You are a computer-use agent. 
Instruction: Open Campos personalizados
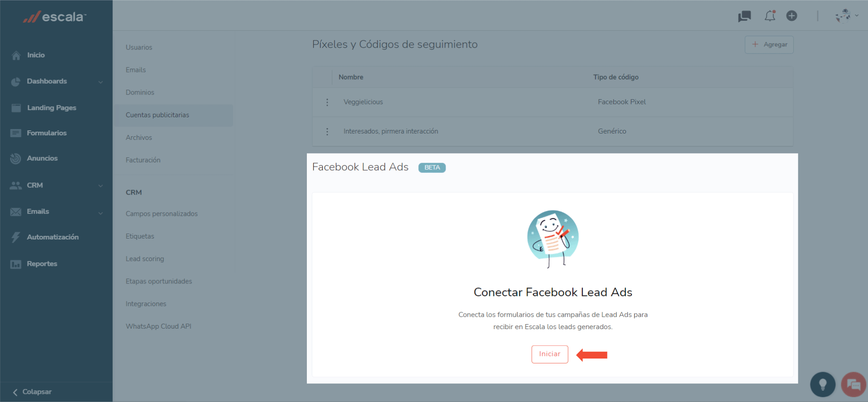(x=161, y=214)
